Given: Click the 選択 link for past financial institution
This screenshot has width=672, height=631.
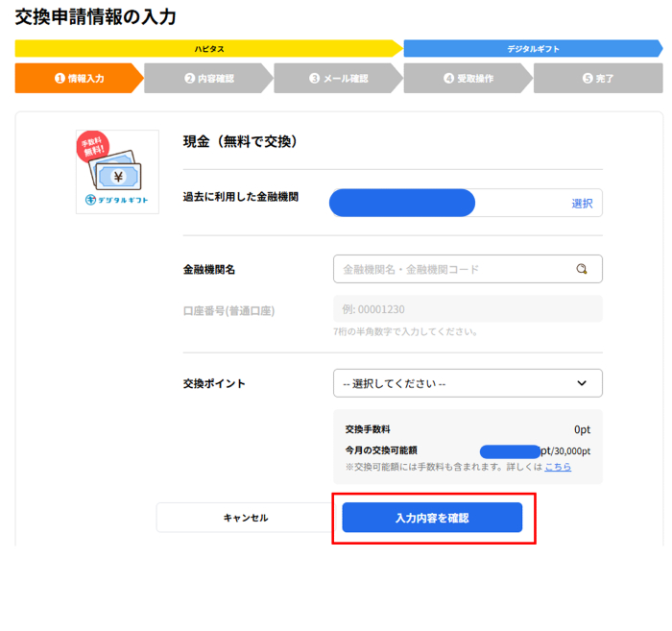Looking at the screenshot, I should (x=582, y=204).
